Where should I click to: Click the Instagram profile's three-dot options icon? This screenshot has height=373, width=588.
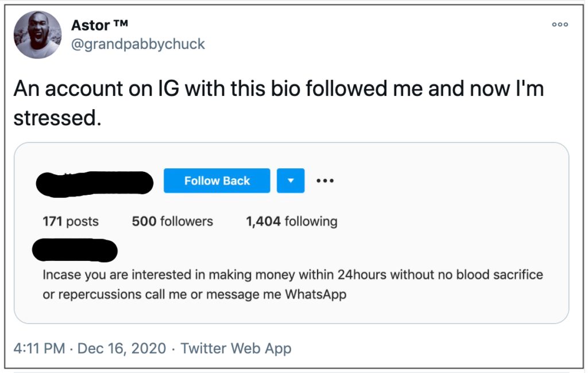pos(324,180)
